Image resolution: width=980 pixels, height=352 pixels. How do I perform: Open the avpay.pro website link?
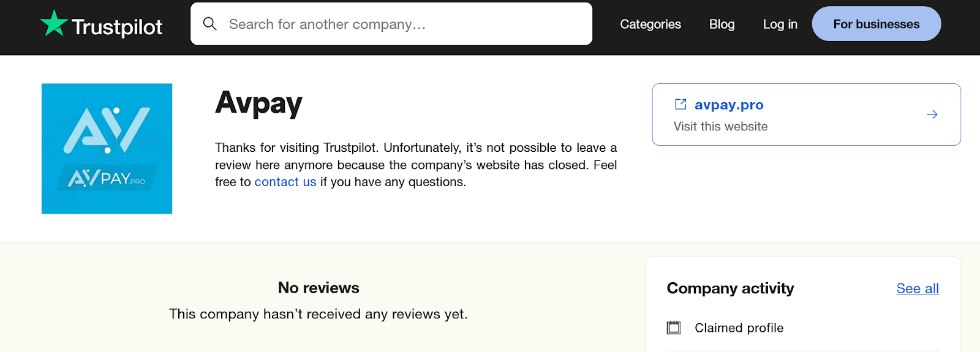729,105
